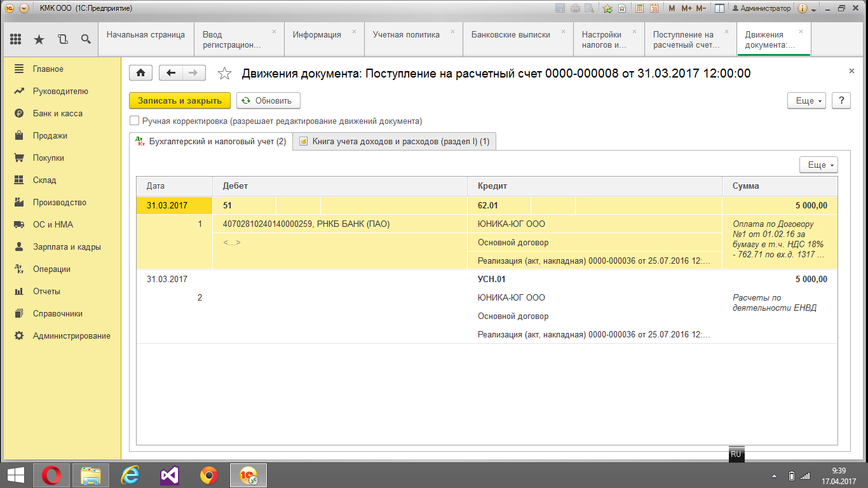Expand the Еще dropdown above the table

(818, 165)
